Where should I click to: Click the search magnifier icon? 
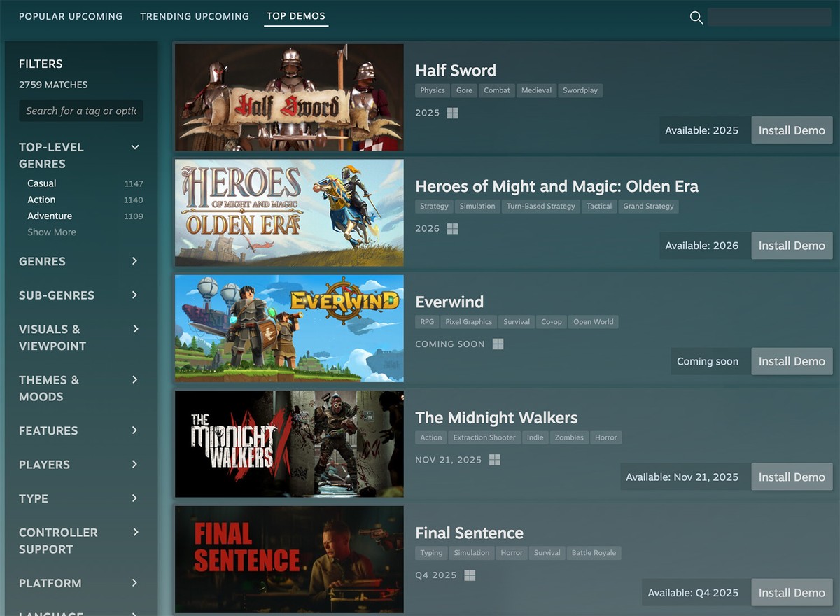click(696, 17)
